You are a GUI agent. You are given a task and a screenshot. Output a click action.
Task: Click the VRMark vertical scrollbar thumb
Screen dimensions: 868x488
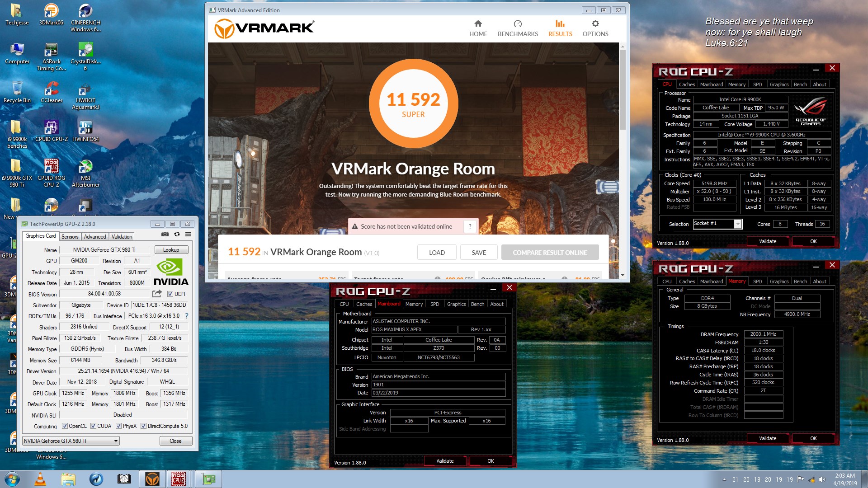(622, 90)
